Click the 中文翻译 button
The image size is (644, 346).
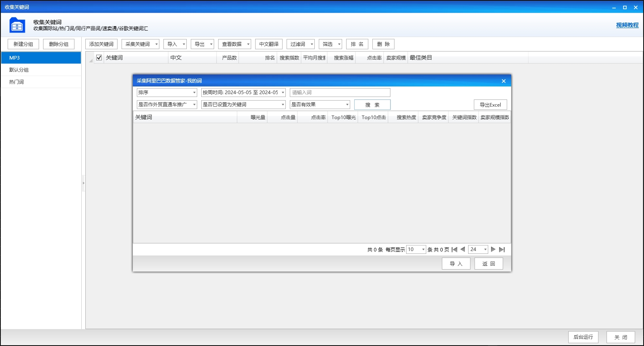coord(269,44)
